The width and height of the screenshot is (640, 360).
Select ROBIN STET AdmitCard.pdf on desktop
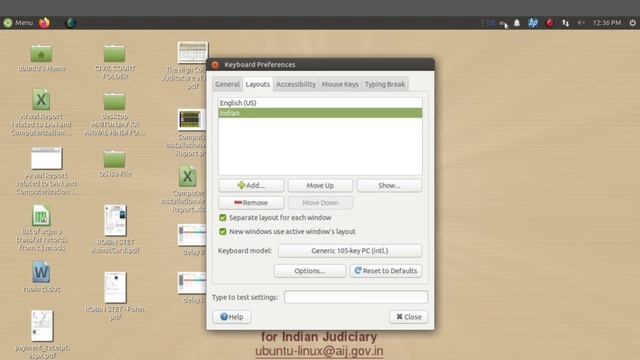(x=115, y=229)
